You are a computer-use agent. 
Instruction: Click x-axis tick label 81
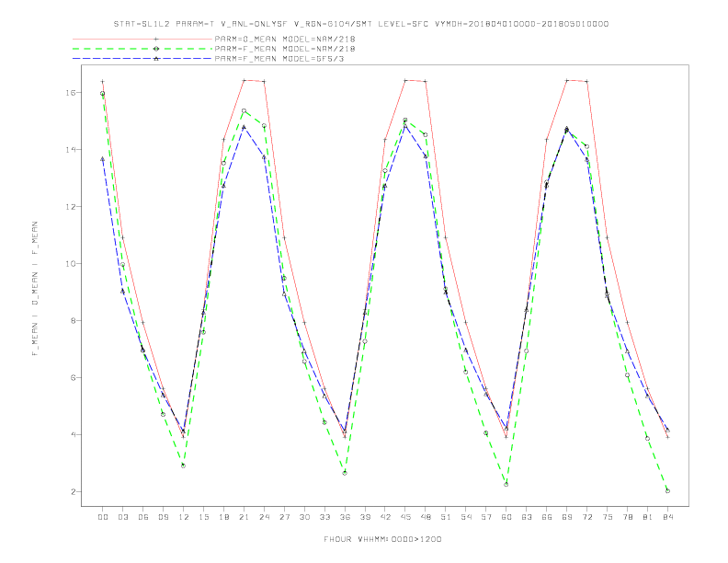click(x=648, y=517)
